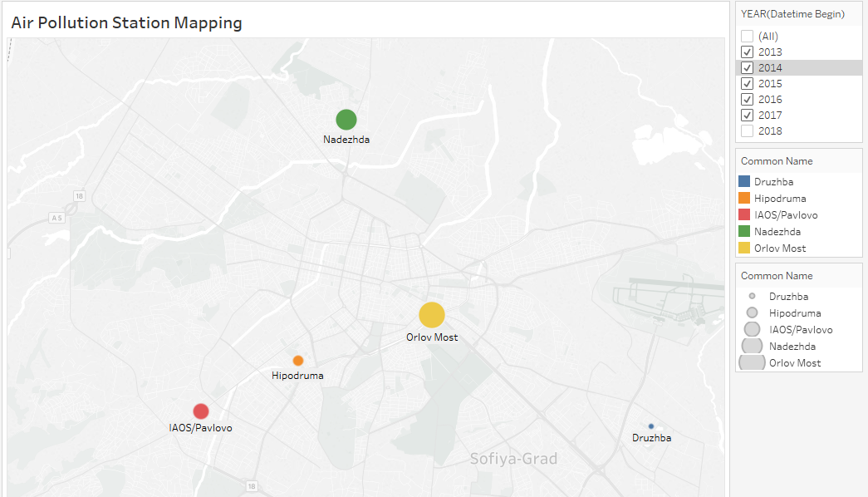Screen dimensions: 868x497
Task: Click the Nadezhda label on the map
Action: tap(346, 140)
